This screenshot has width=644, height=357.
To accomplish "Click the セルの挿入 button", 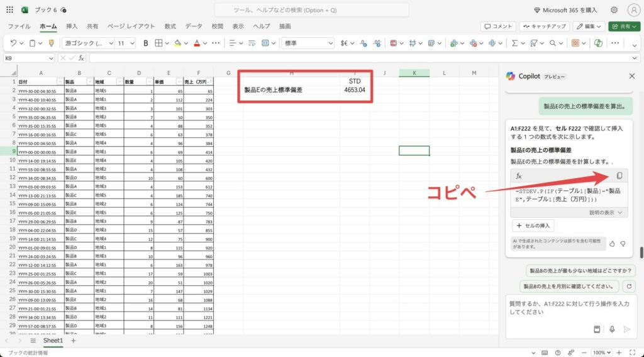I will click(533, 225).
